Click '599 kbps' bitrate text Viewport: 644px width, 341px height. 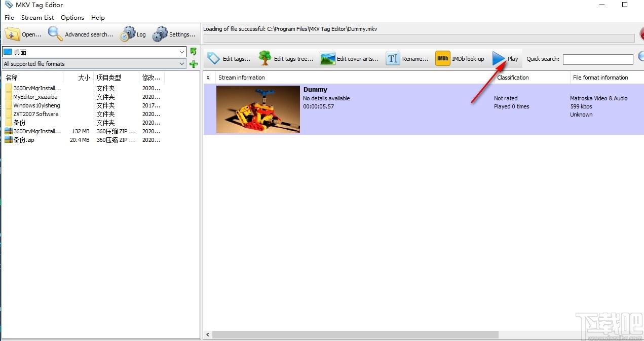tap(581, 106)
